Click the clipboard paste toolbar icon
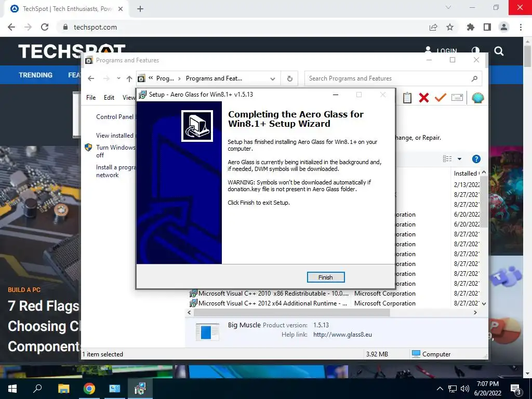 407,98
